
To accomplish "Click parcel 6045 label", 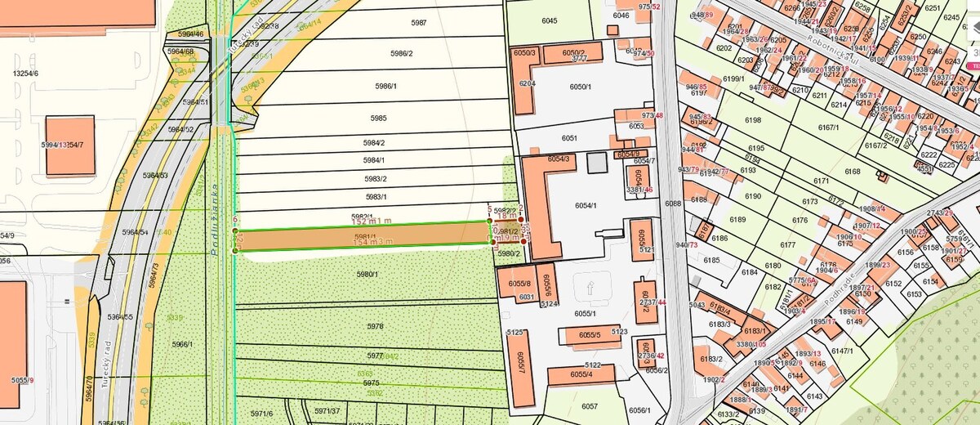I will pos(550,20).
